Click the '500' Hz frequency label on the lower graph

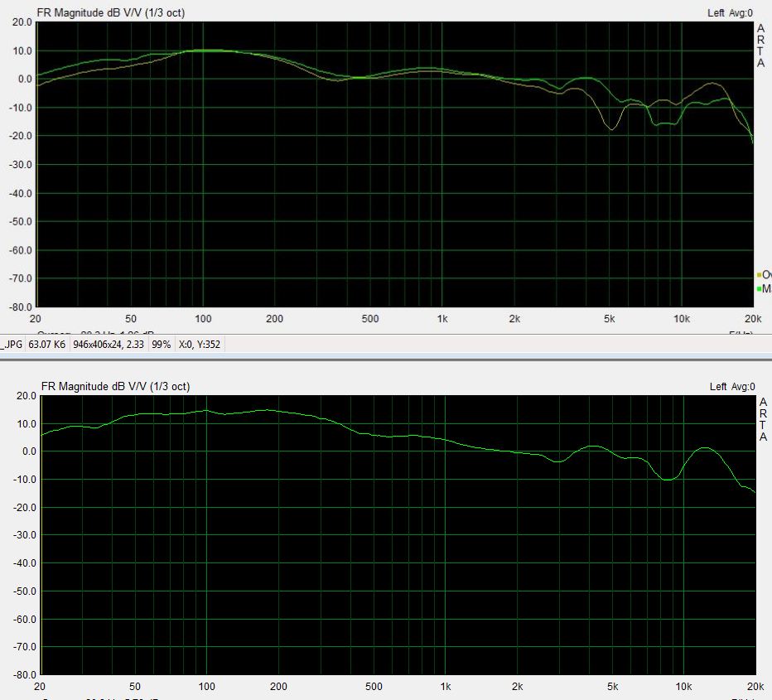pyautogui.click(x=374, y=687)
